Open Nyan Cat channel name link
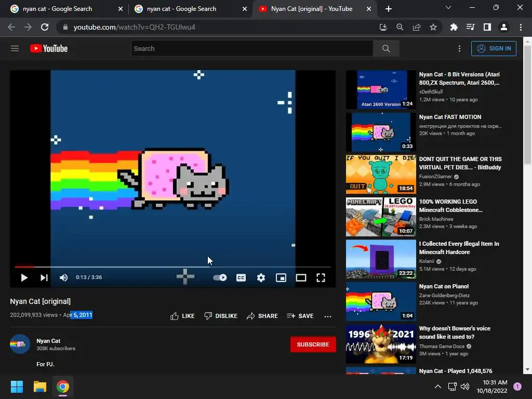 [x=48, y=341]
